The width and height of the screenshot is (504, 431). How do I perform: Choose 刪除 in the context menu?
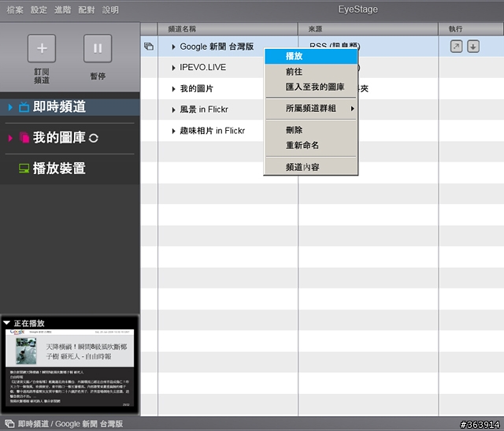coord(311,130)
